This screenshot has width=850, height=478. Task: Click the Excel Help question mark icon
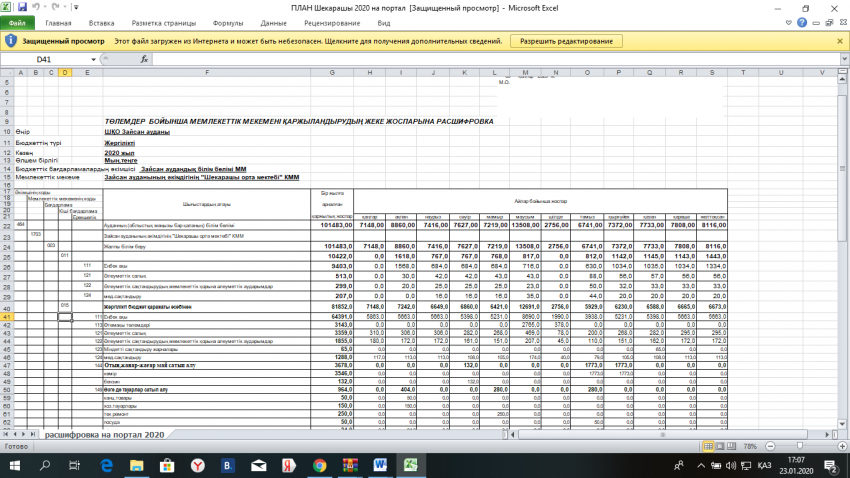pos(802,23)
